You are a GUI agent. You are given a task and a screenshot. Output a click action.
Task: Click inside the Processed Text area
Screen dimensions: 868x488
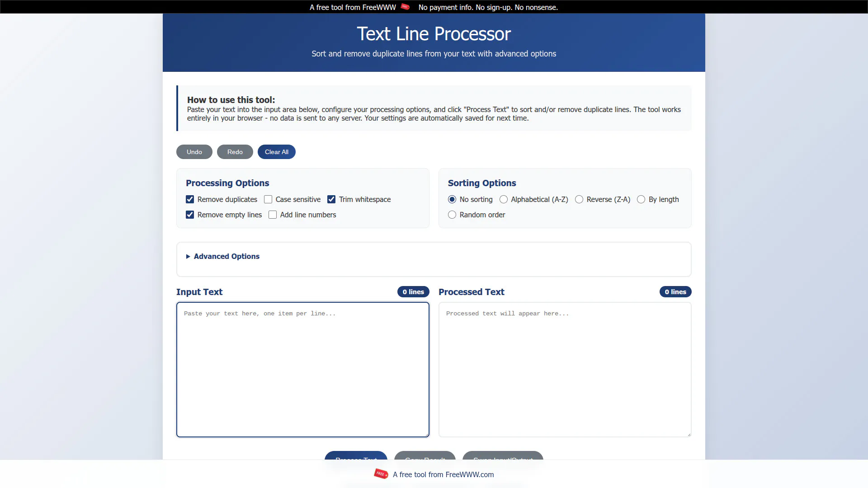pyautogui.click(x=565, y=370)
